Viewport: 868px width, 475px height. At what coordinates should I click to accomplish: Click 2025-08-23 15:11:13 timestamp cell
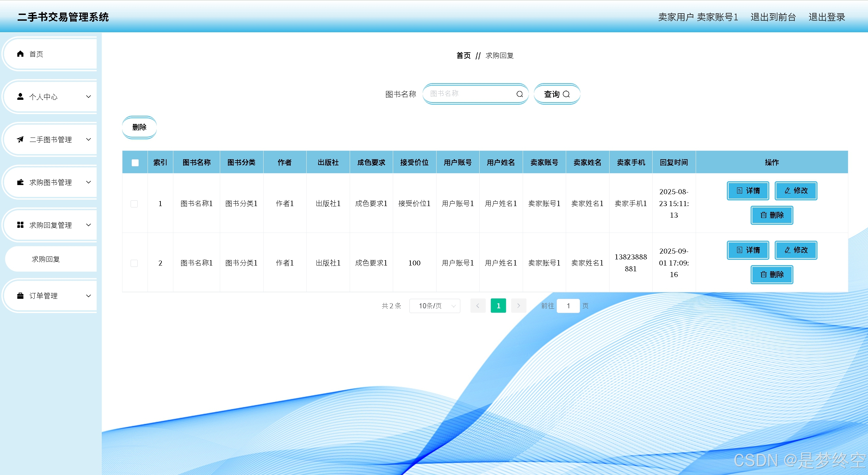point(674,203)
